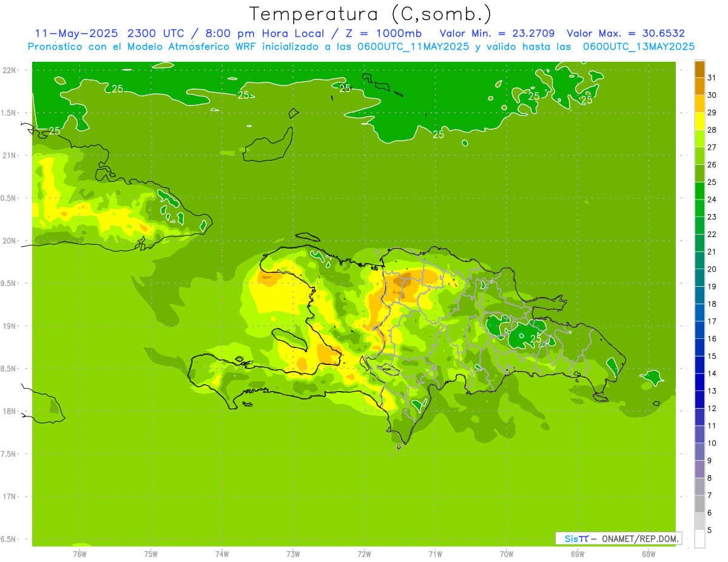The image size is (728, 562).
Task: Click the "69W" longitude axis label
Action: (x=578, y=554)
